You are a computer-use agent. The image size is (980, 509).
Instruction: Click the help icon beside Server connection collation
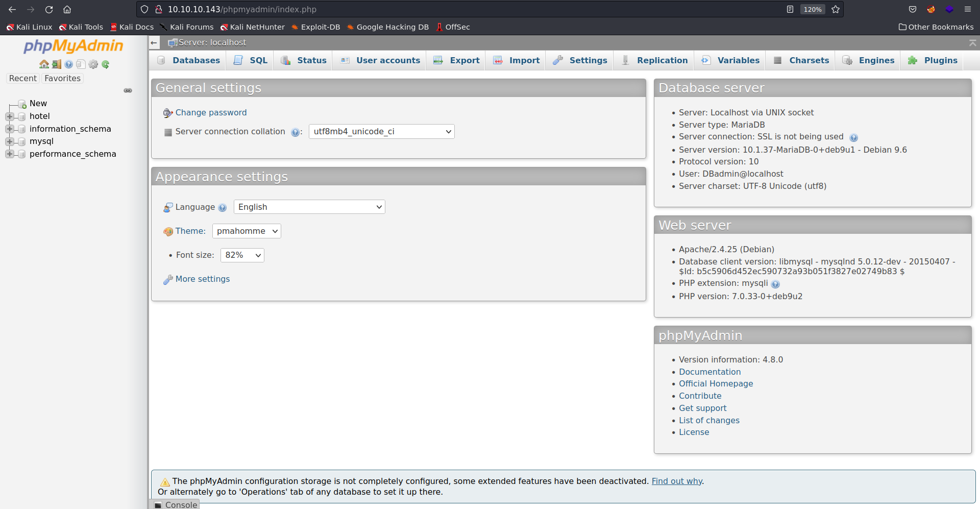(295, 132)
